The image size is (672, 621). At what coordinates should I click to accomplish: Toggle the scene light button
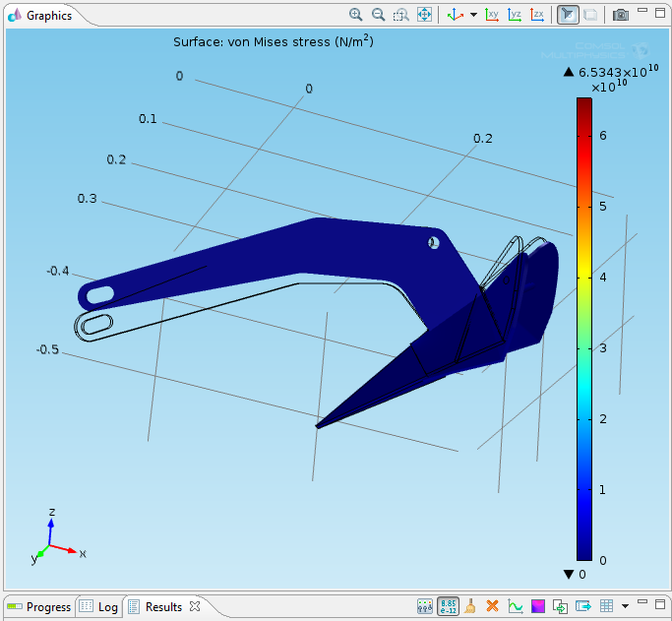tap(568, 15)
